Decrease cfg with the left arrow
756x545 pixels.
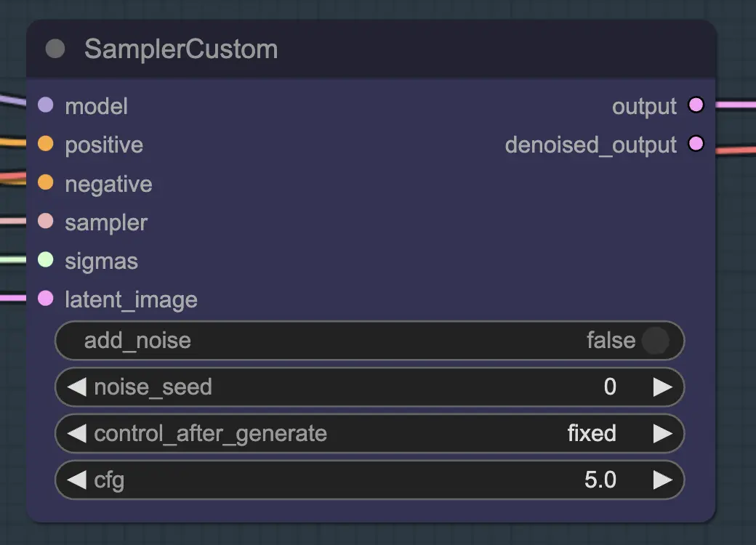[76, 480]
